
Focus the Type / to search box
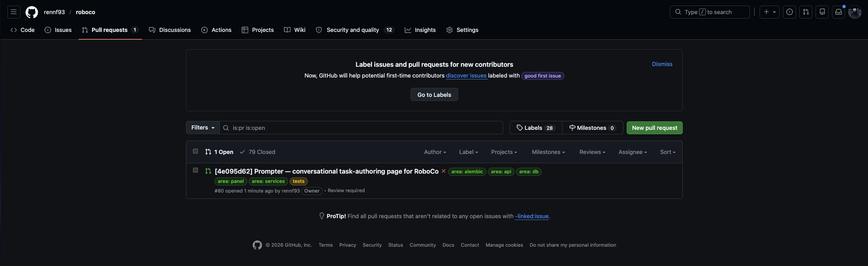710,12
